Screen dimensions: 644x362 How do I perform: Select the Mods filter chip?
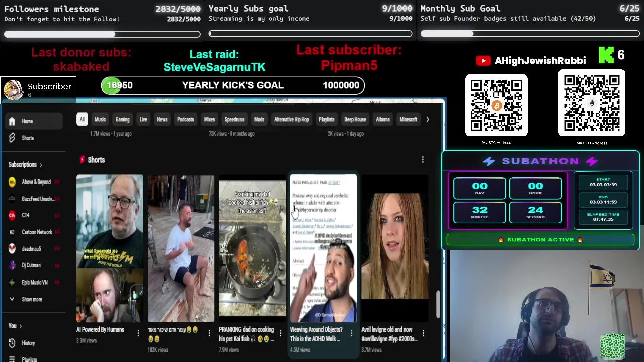pos(259,120)
